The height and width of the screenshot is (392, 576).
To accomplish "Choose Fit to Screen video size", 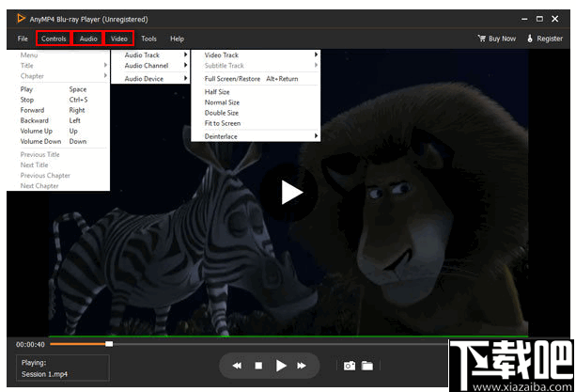I will (x=223, y=123).
